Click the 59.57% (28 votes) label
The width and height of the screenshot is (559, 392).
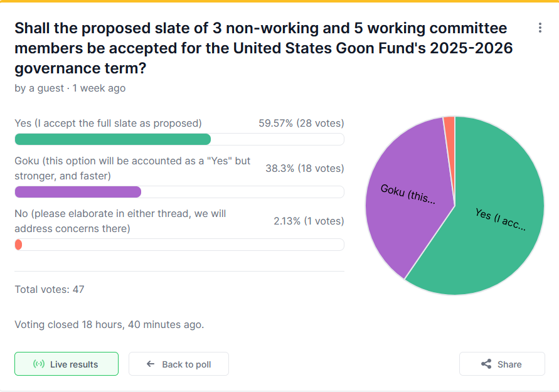301,124
